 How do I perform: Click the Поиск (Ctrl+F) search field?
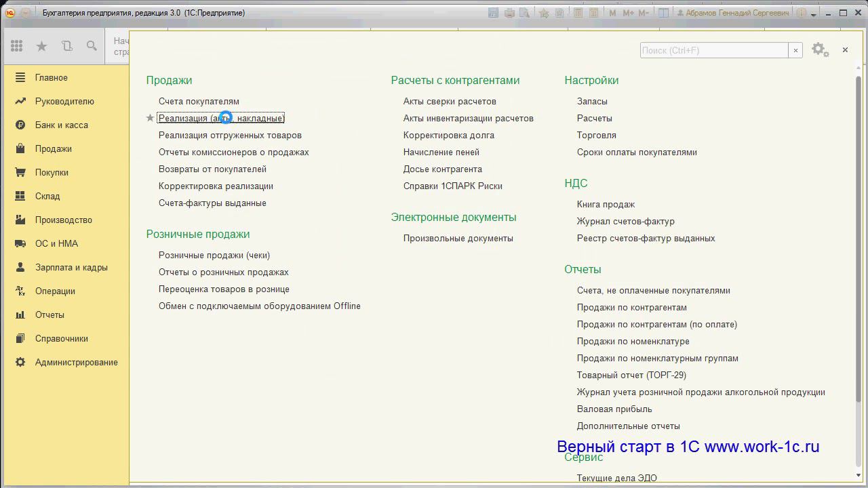pyautogui.click(x=713, y=50)
